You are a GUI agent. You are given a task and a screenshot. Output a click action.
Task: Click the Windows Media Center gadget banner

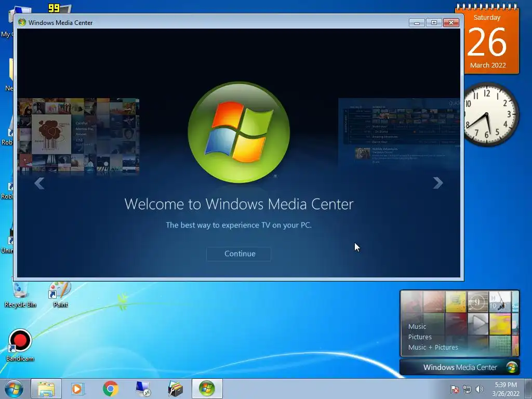click(x=460, y=367)
